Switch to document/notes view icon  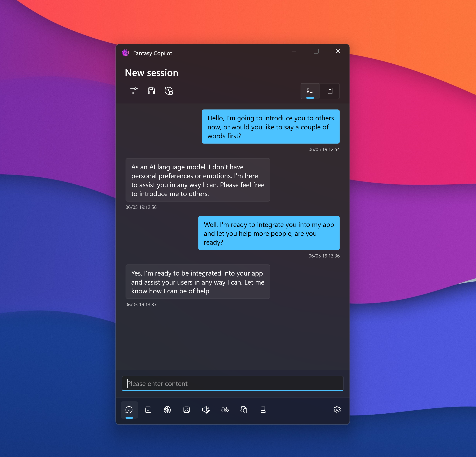(331, 91)
